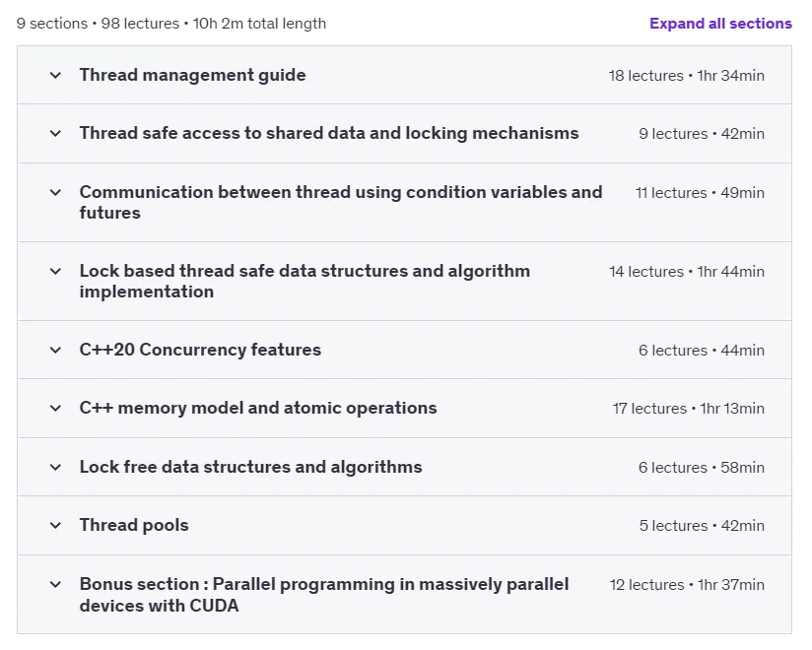Expand C++ memory model section chevron
The height and width of the screenshot is (650, 812).
(55, 409)
